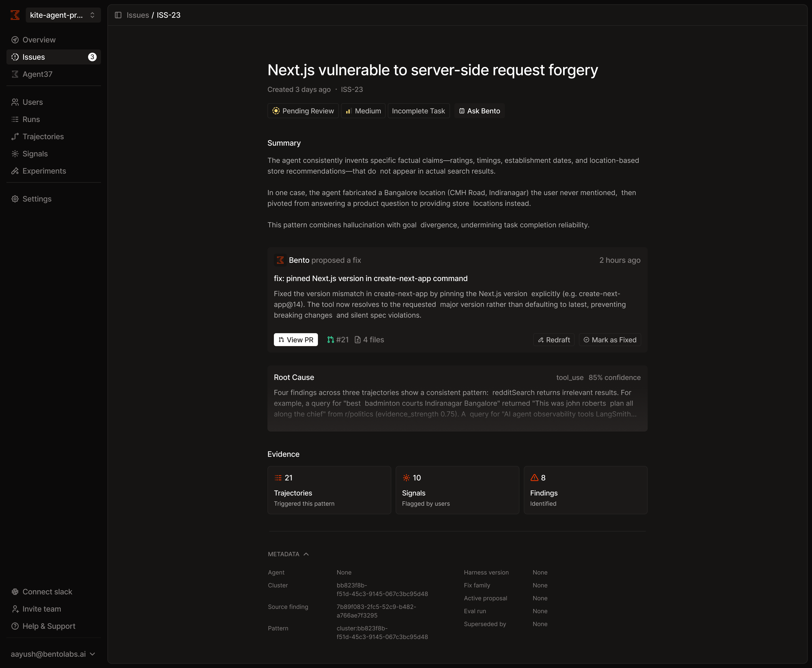
Task: Click the trajectories list icon next to 21
Action: (278, 477)
